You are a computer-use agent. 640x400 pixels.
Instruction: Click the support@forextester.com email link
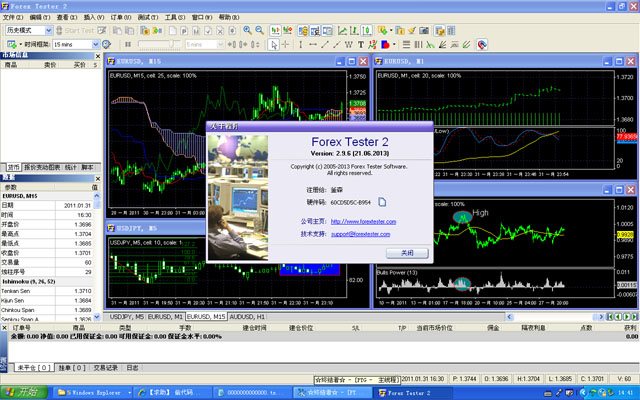click(x=360, y=234)
